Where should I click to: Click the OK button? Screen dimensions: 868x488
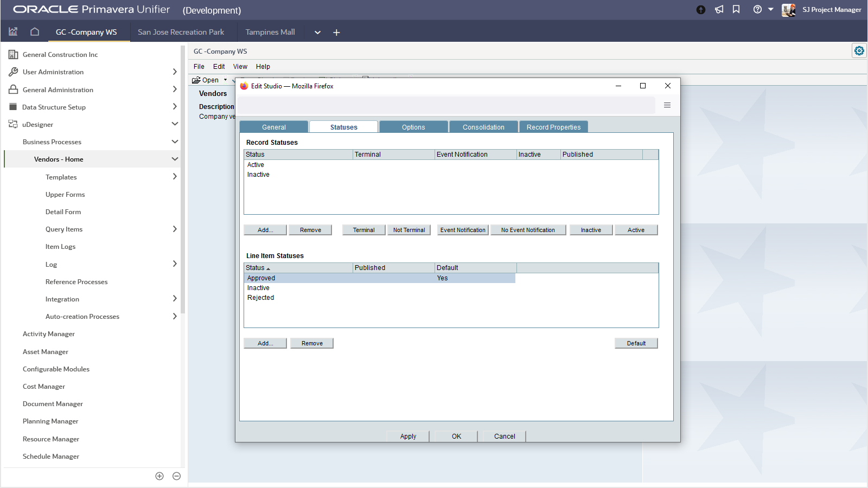coord(456,436)
